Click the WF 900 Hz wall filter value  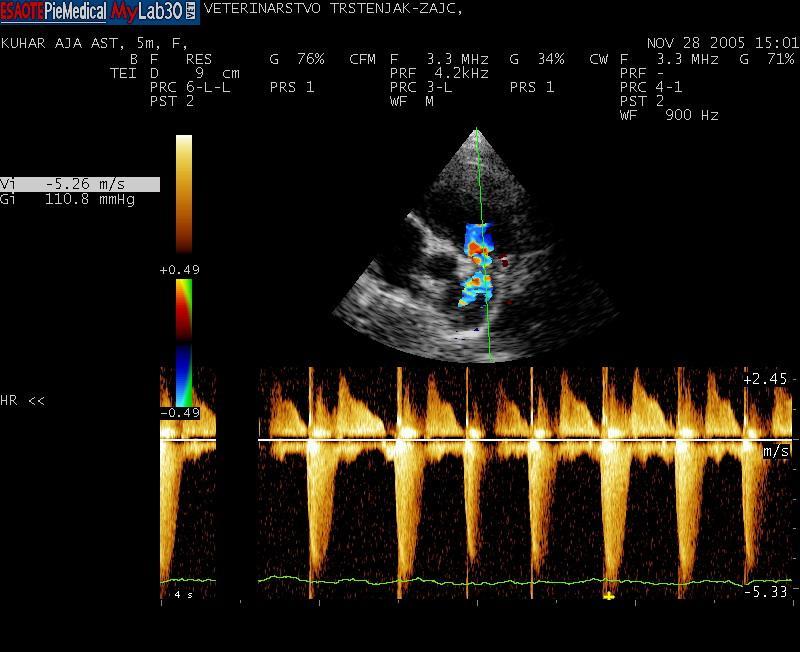click(669, 115)
